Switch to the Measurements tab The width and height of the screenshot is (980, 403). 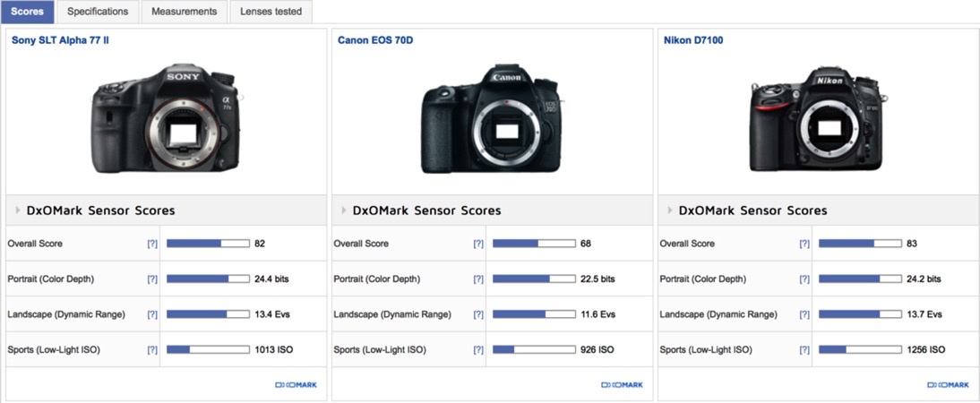184,12
